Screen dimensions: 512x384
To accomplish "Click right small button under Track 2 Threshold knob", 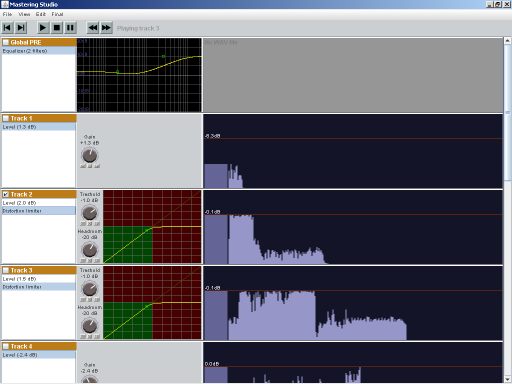I will pos(97,223).
